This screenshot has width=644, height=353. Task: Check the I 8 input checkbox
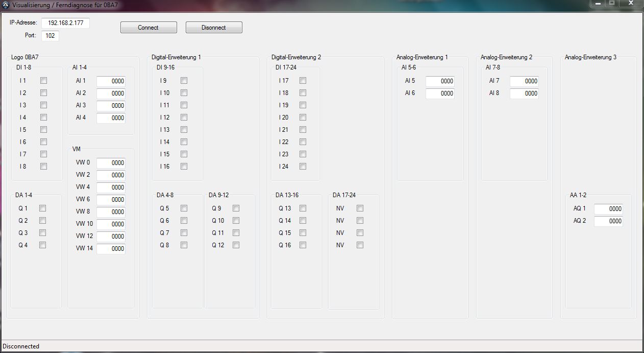click(43, 167)
